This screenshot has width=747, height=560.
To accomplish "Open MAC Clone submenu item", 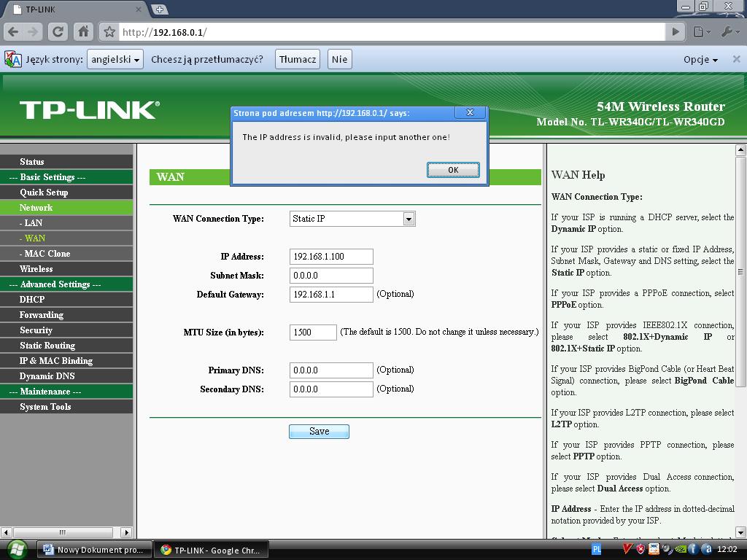I will coord(66,253).
